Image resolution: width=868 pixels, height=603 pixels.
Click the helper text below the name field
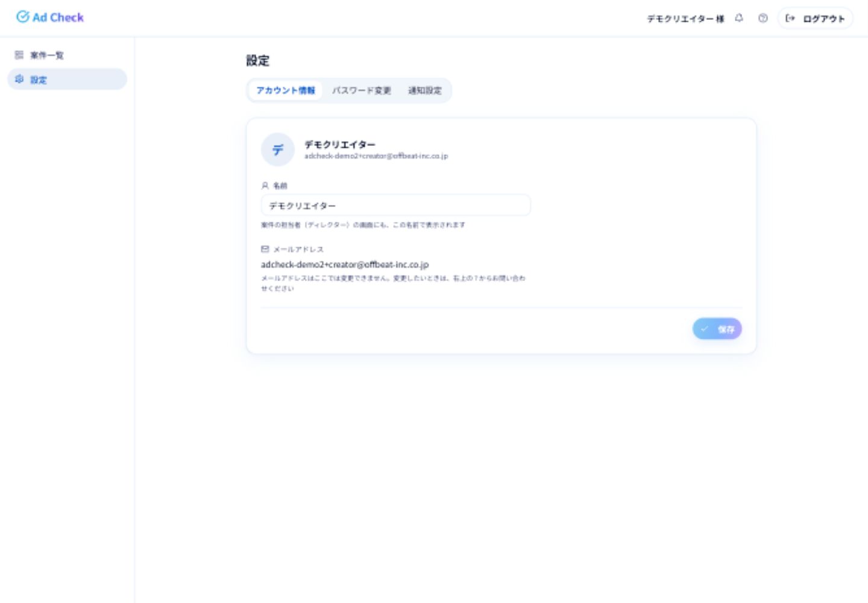tap(363, 225)
